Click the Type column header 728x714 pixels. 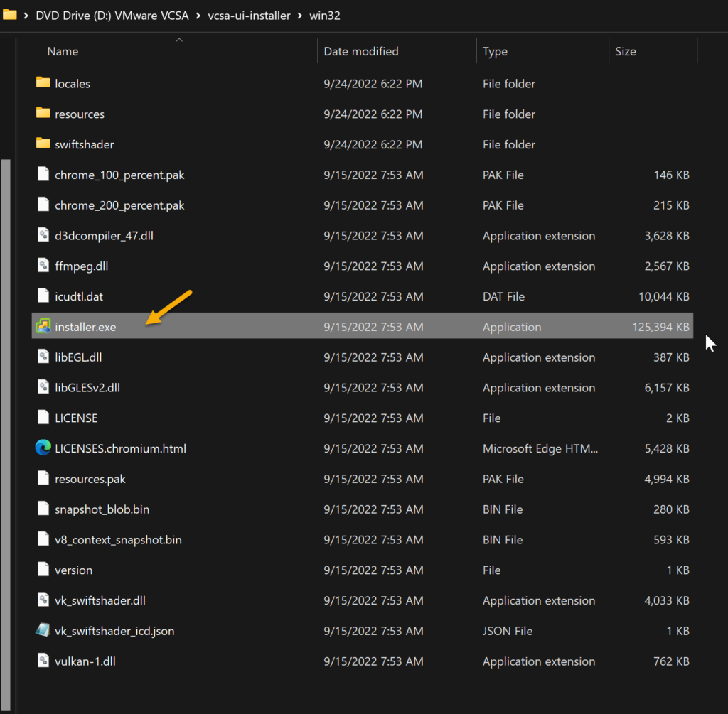click(x=495, y=51)
